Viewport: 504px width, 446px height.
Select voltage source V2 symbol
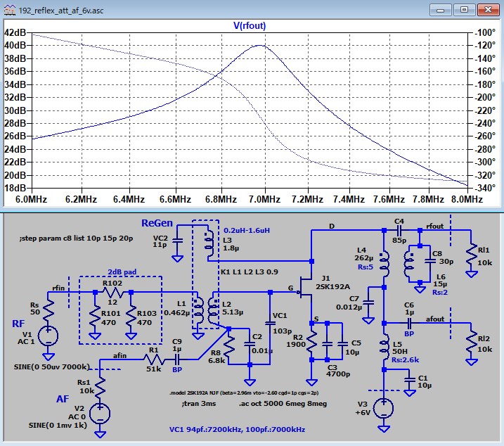tap(100, 414)
